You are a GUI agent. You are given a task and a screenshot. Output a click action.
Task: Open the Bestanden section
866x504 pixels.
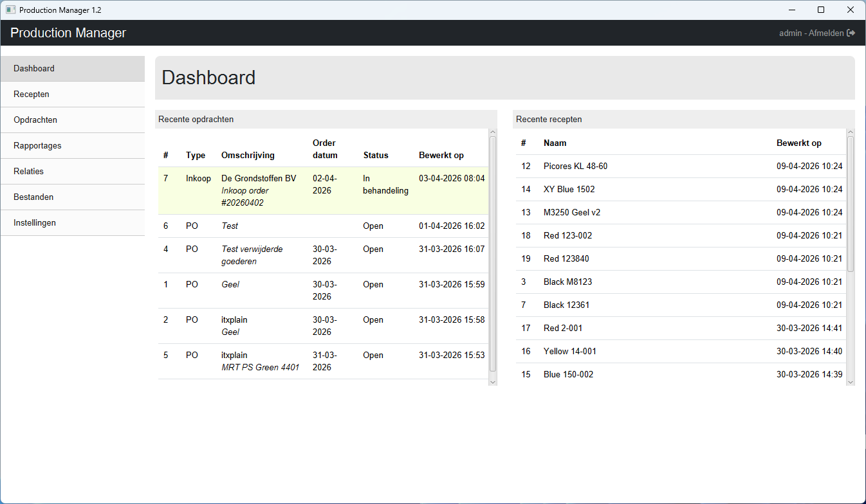tap(33, 197)
